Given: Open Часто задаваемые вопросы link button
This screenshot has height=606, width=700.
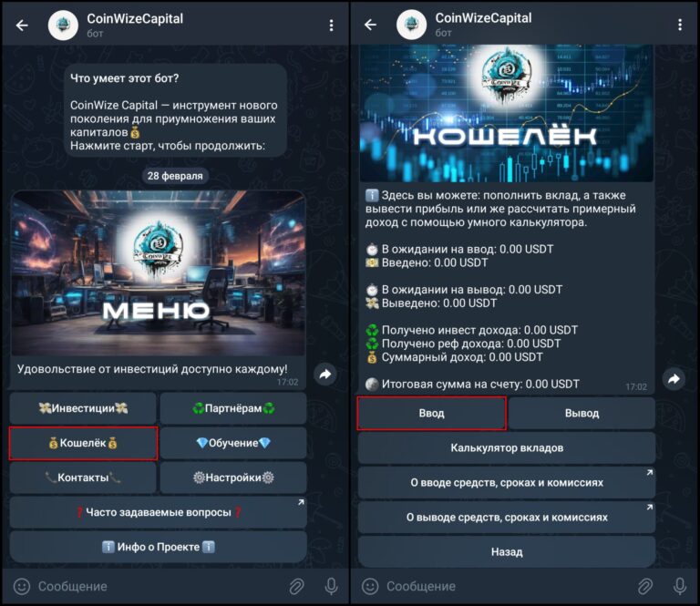Looking at the screenshot, I should [158, 512].
